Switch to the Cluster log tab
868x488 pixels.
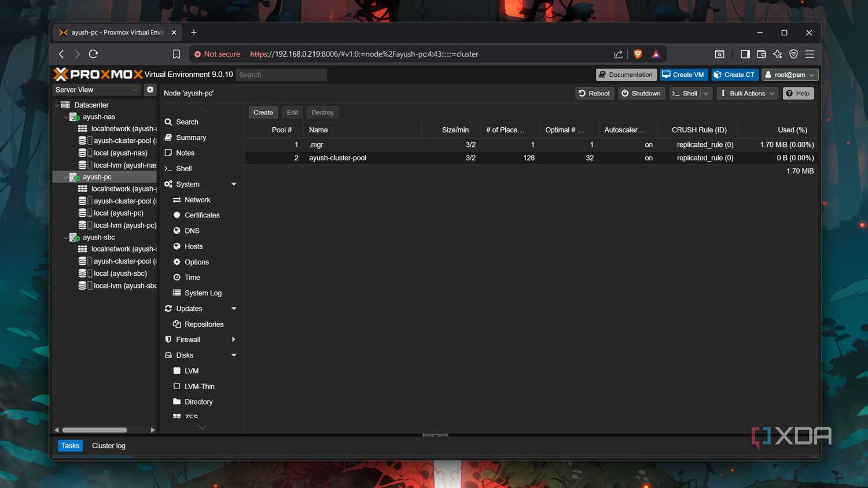tap(109, 446)
